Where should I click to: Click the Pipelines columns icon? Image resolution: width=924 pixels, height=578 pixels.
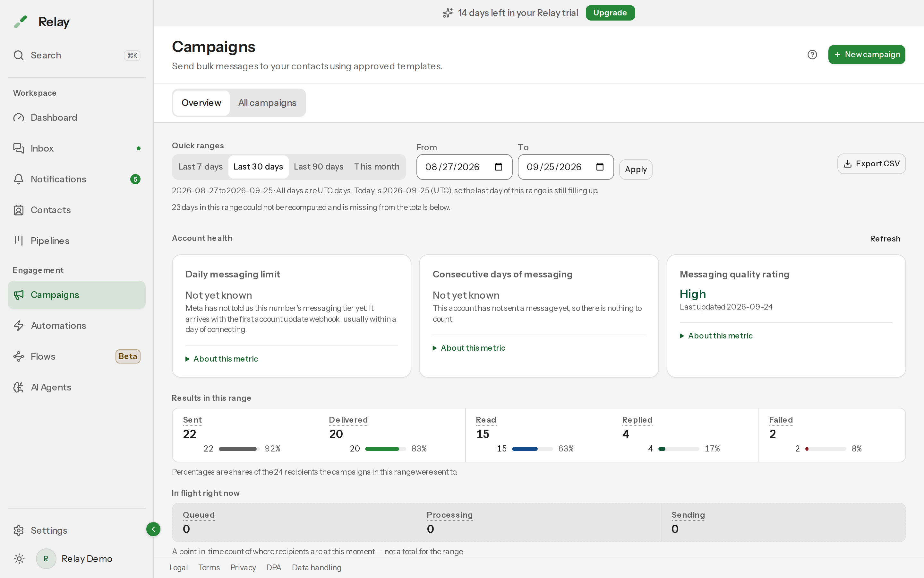19,241
